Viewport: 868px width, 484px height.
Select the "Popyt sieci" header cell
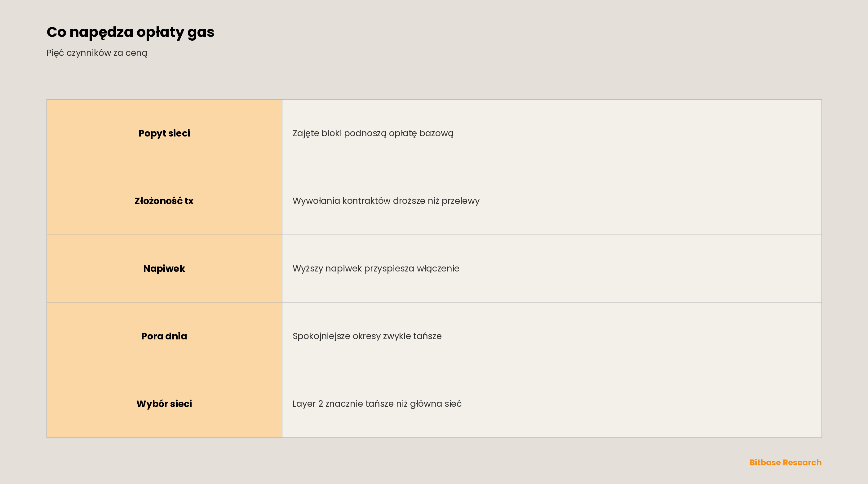[x=164, y=133]
